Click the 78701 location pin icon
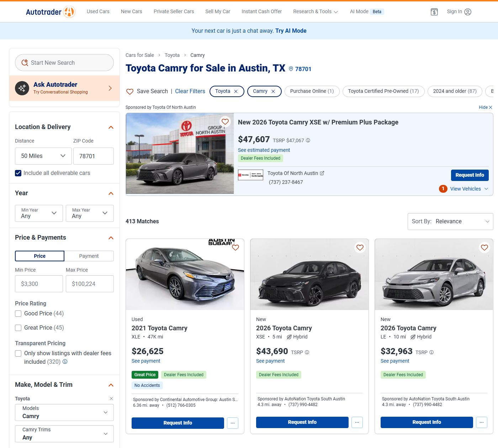498x448 pixels. tap(291, 69)
